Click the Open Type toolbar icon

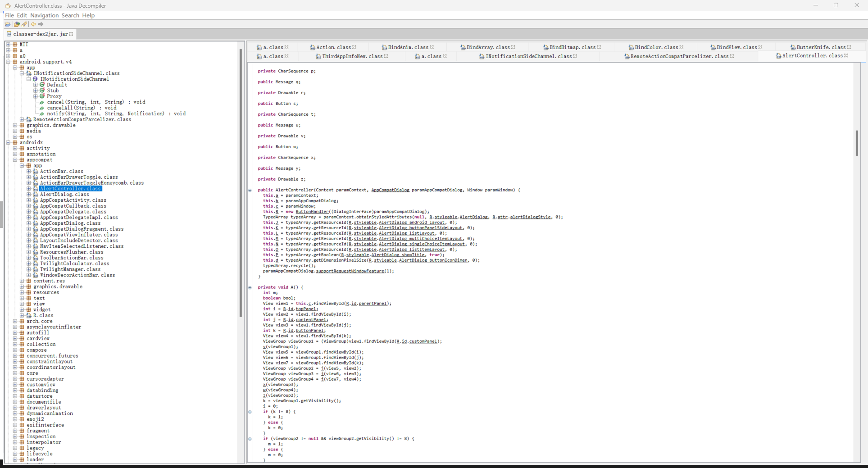pos(17,24)
